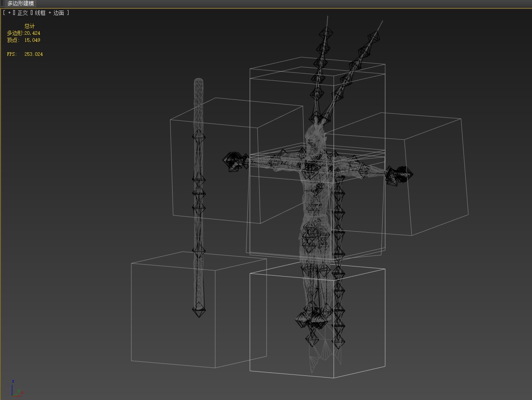
Task: Click the XYZ axis tripod icon
Action: (17, 389)
